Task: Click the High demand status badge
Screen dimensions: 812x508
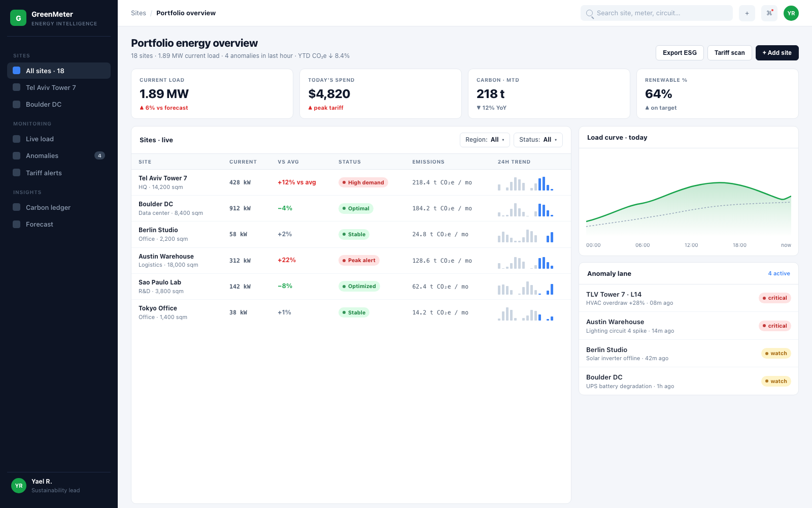Action: (x=363, y=182)
